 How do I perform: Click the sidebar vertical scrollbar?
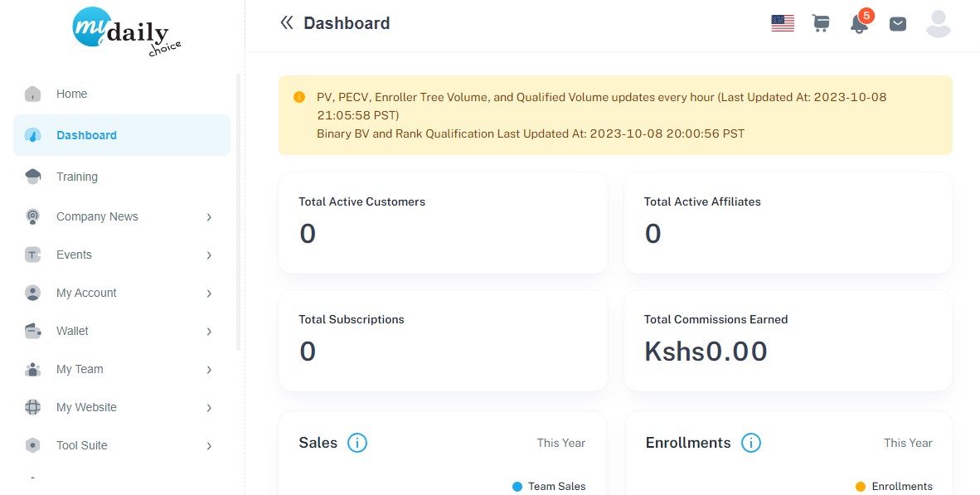(238, 212)
